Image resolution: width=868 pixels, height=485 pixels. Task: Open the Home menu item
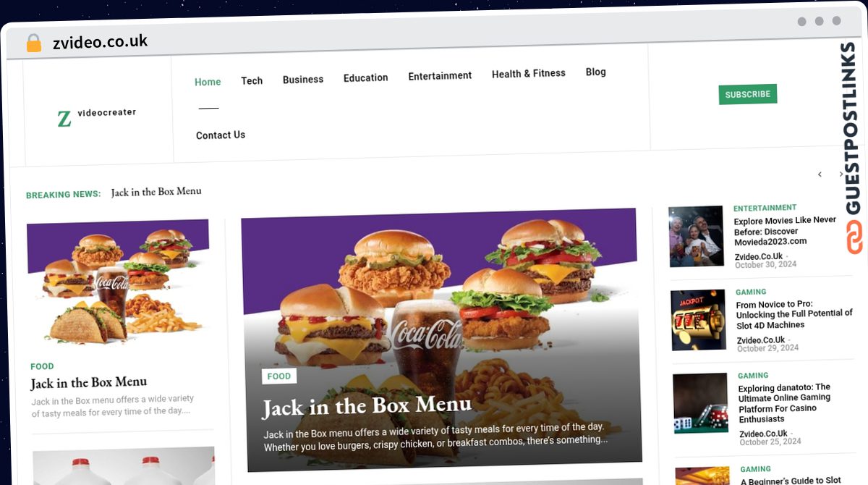(x=208, y=82)
